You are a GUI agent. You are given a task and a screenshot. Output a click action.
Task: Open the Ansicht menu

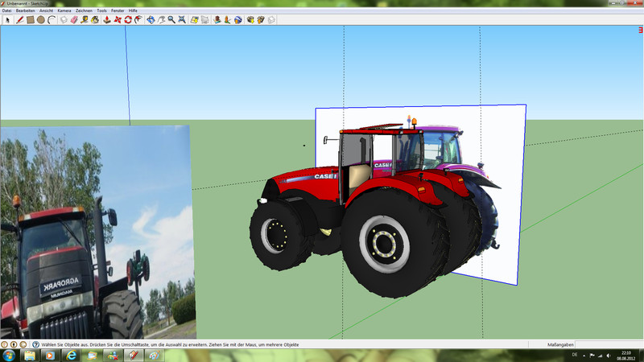click(x=47, y=10)
